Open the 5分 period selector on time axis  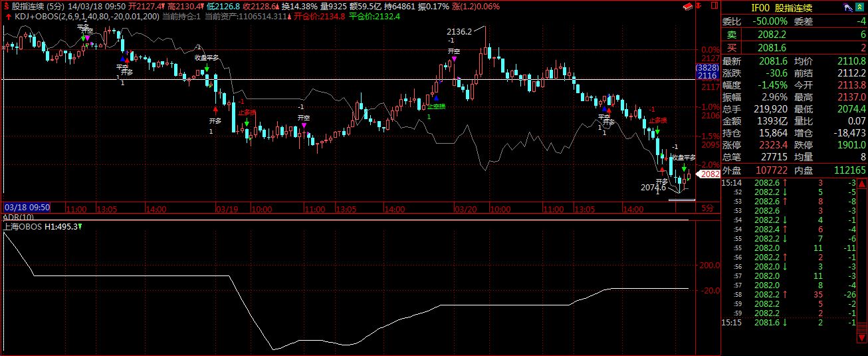708,208
